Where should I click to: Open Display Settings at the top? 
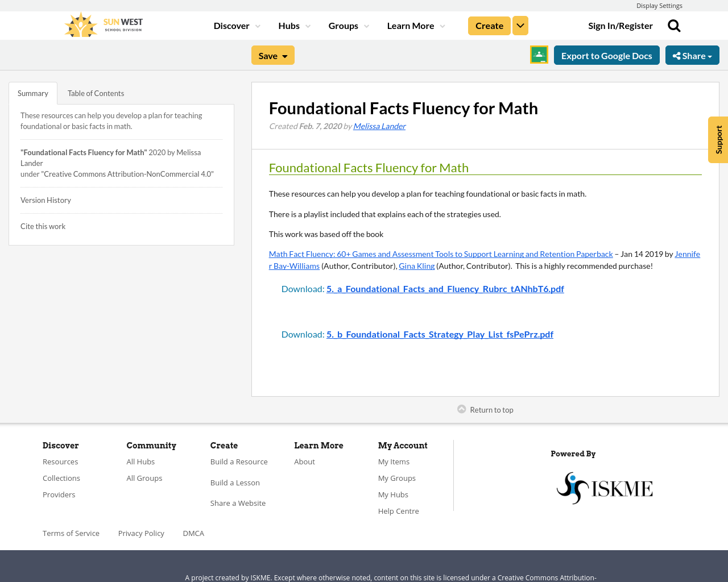tap(659, 5)
